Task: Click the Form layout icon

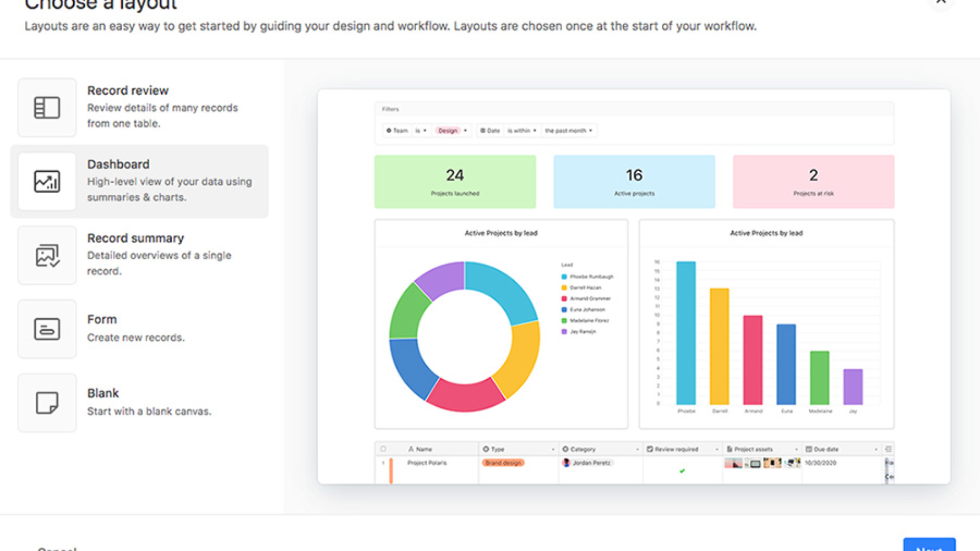Action: [47, 329]
